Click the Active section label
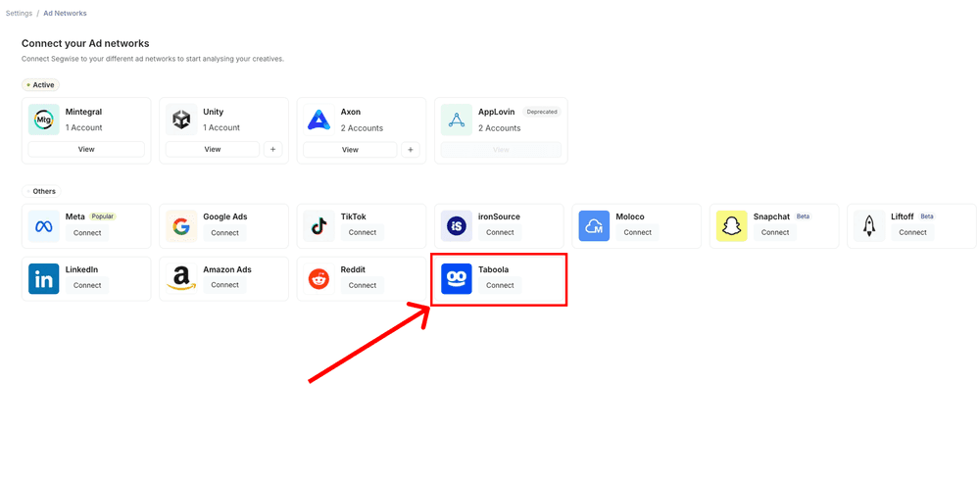 coord(40,84)
